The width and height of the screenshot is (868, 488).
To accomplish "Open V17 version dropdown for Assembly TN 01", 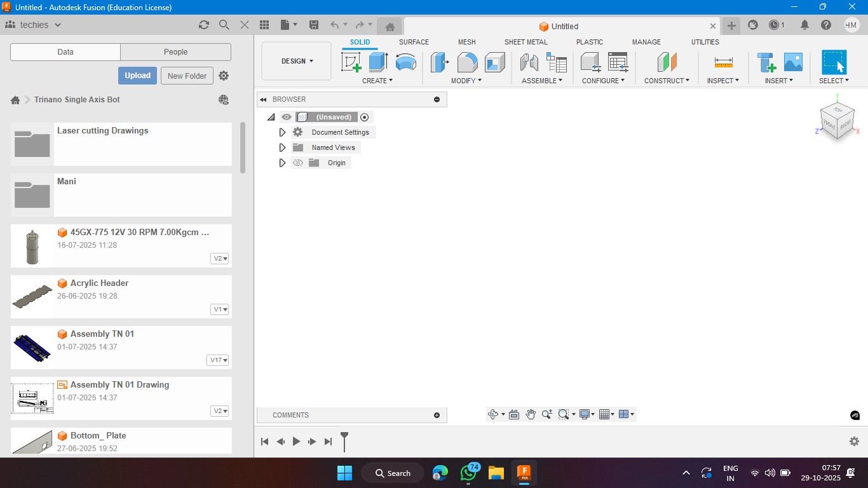I will tap(218, 360).
